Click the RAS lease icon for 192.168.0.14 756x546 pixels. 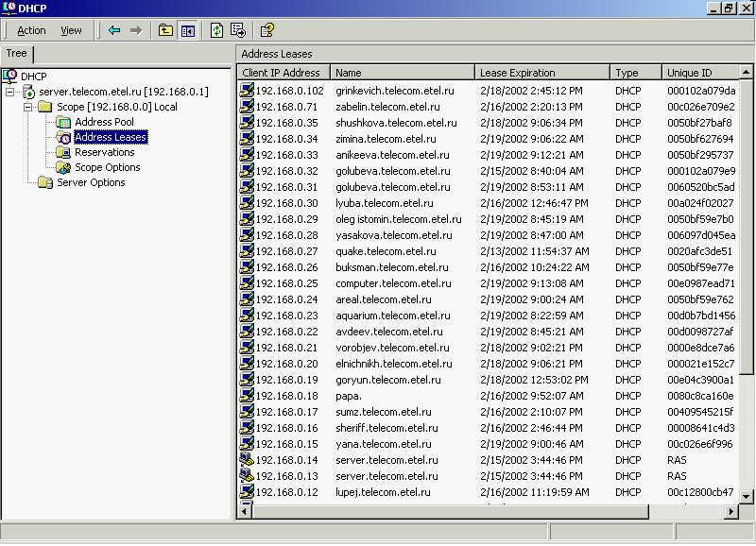(x=247, y=460)
